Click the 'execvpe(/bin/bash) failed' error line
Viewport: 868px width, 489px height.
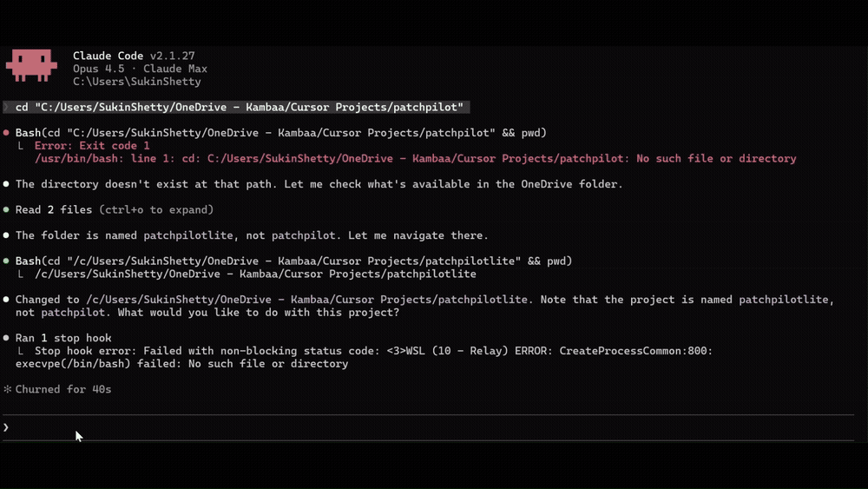click(181, 364)
